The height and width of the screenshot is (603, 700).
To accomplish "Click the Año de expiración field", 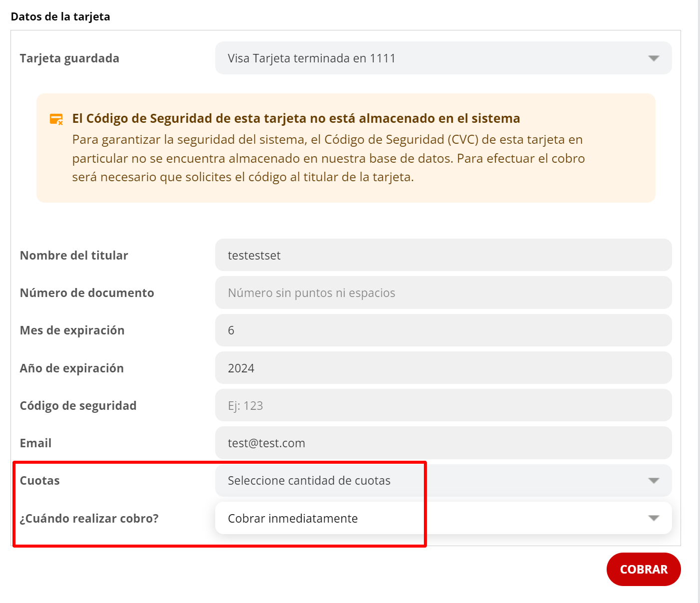I will (x=443, y=368).
